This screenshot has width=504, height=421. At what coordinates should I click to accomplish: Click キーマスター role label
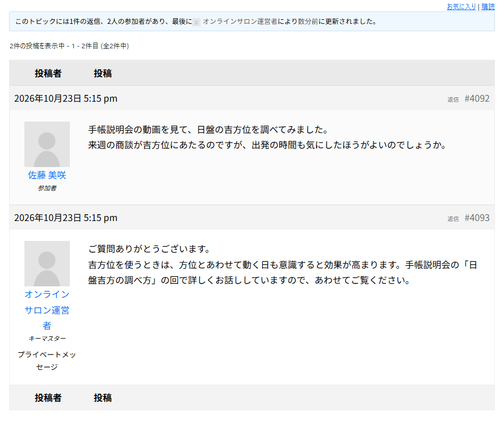(x=47, y=338)
